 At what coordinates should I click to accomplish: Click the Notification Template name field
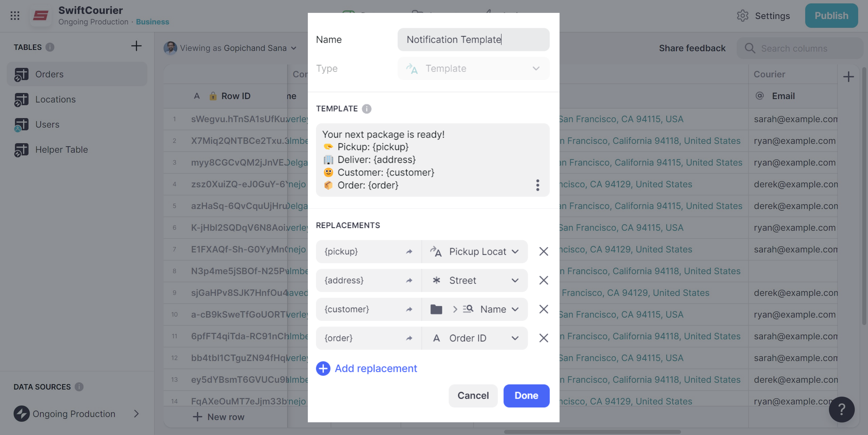473,40
